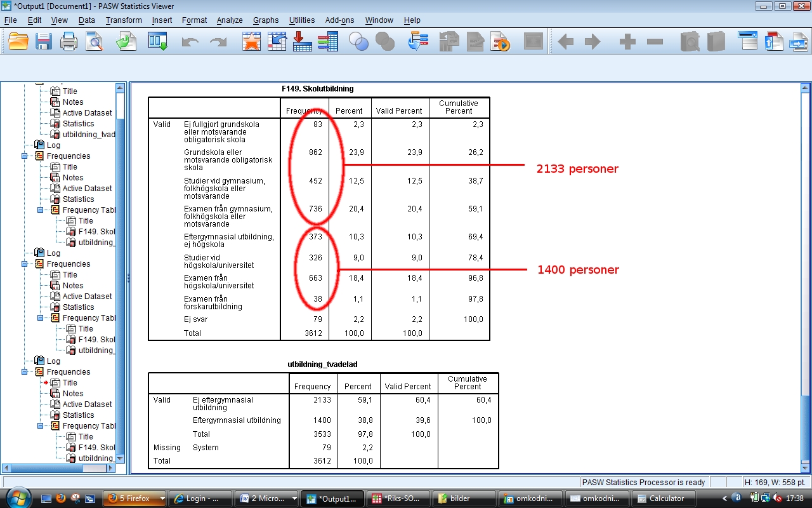Open an output document via the Open icon
This screenshot has height=508, width=812.
point(18,41)
